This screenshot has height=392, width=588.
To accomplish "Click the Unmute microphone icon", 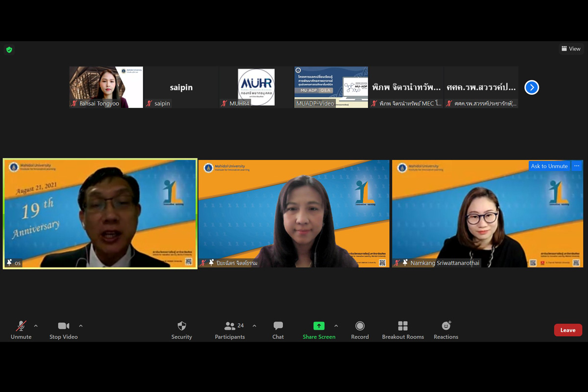I will click(x=21, y=326).
